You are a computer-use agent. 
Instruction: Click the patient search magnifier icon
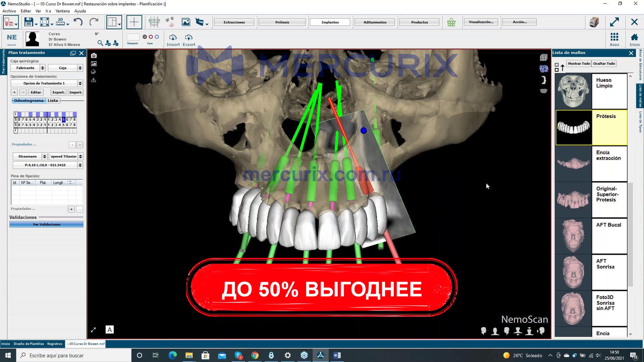pyautogui.click(x=100, y=43)
